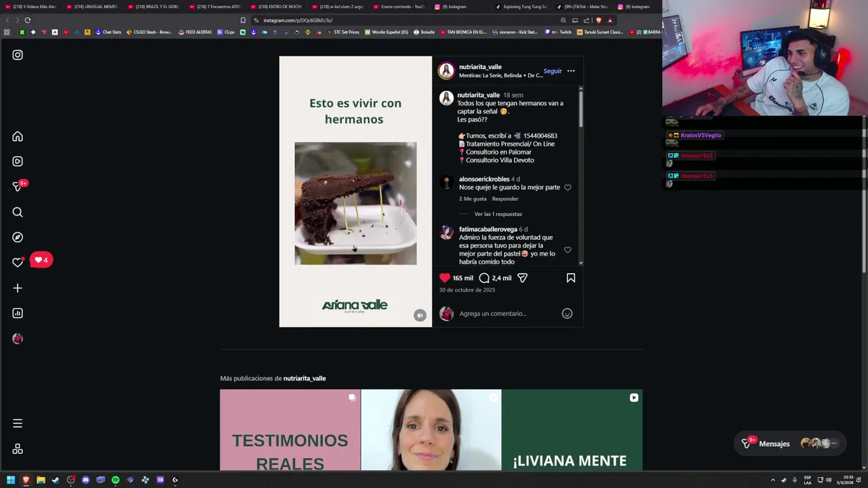Click the address bar instagram.com URL
868x488 pixels.
pyautogui.click(x=298, y=20)
